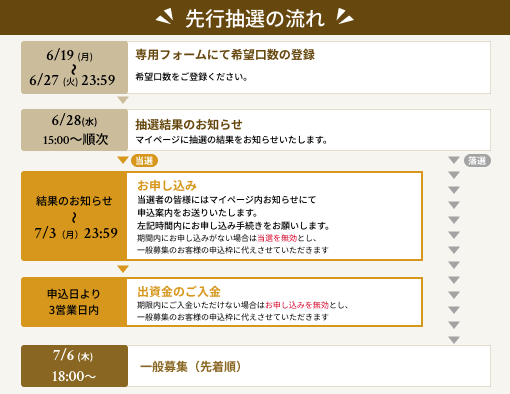Click the gray arrow beside 落選
510x394 pixels.
[454, 160]
